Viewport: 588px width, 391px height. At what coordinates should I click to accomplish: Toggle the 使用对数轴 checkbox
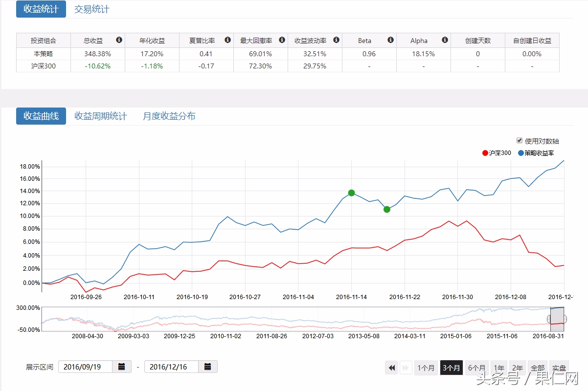(520, 141)
